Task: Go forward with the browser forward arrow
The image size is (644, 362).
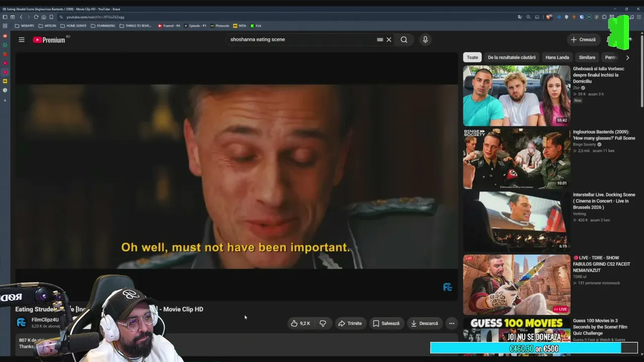Action: click(x=28, y=17)
